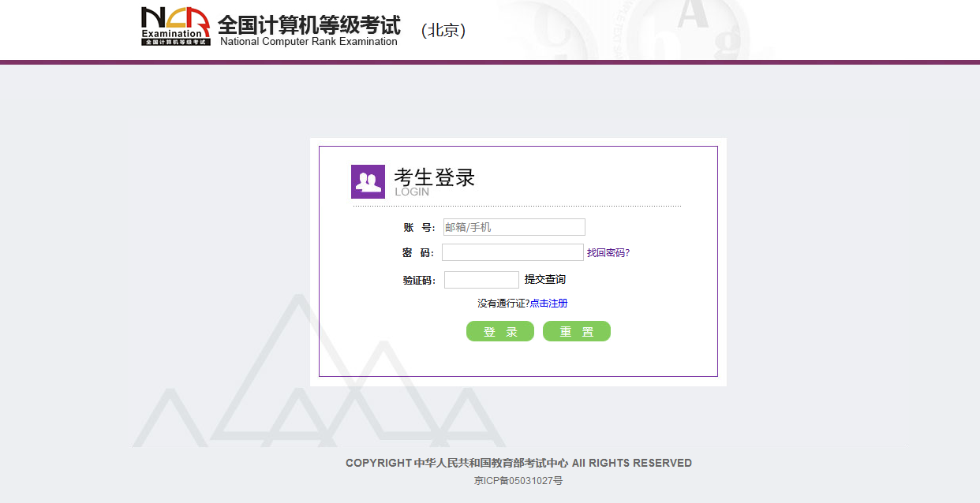980x503 pixels.
Task: Click the NCRE Examination logo
Action: [x=175, y=26]
